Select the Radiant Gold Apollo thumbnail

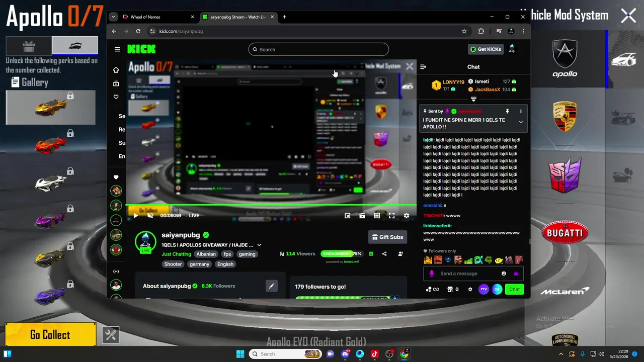coord(50,107)
